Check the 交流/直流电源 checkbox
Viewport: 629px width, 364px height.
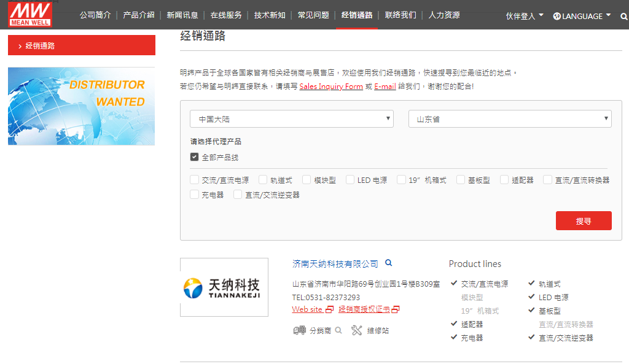[x=195, y=180]
